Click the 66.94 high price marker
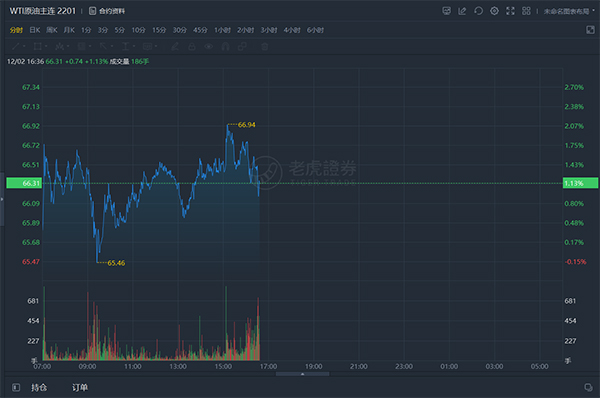Screen dimensions: 600x398 click(246, 125)
